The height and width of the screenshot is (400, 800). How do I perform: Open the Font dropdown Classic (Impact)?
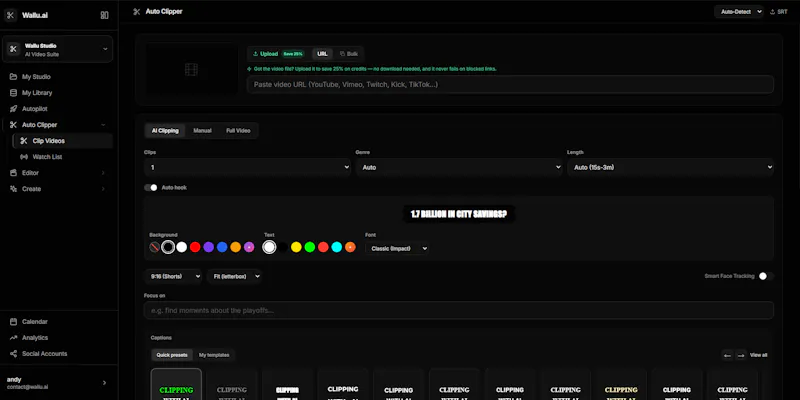click(x=397, y=248)
